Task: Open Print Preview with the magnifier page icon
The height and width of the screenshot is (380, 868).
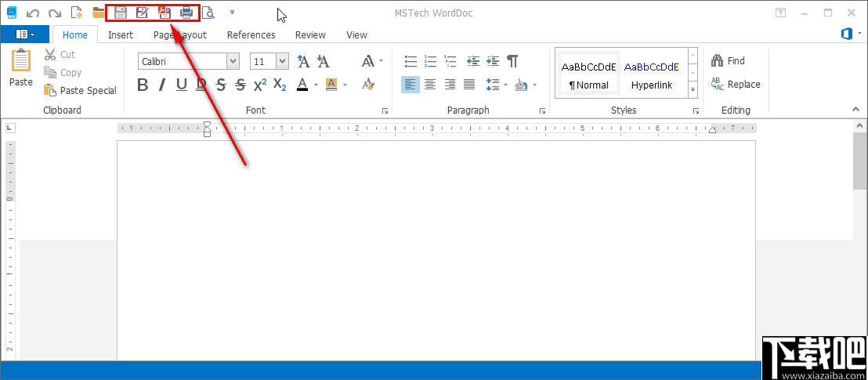Action: (208, 13)
